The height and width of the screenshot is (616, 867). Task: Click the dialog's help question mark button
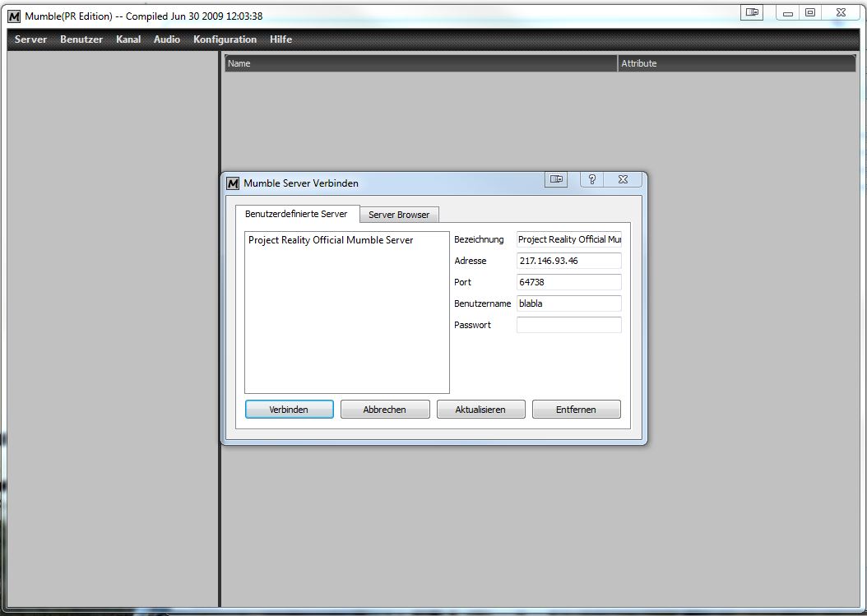pos(591,179)
